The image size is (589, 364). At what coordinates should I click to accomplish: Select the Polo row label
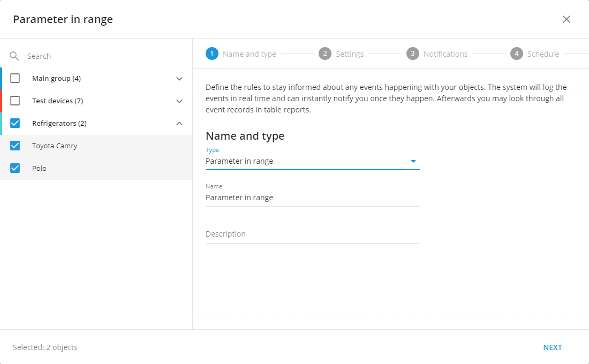coord(39,168)
